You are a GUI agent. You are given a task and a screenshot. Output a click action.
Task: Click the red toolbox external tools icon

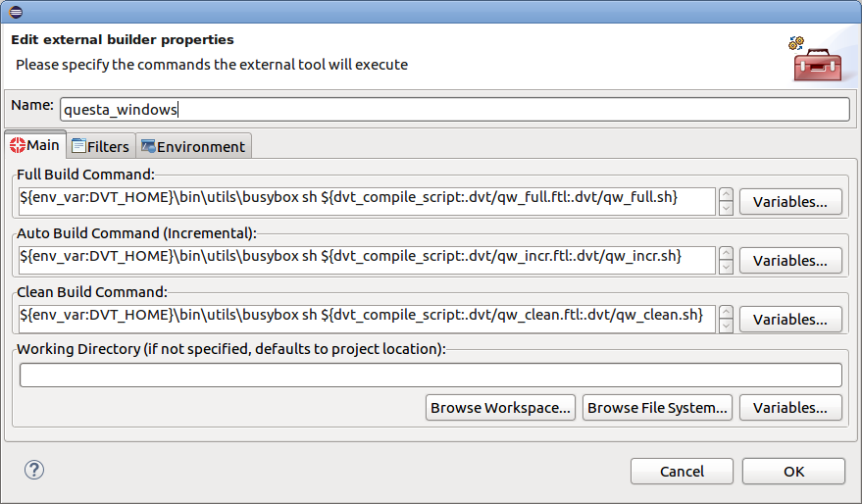818,65
